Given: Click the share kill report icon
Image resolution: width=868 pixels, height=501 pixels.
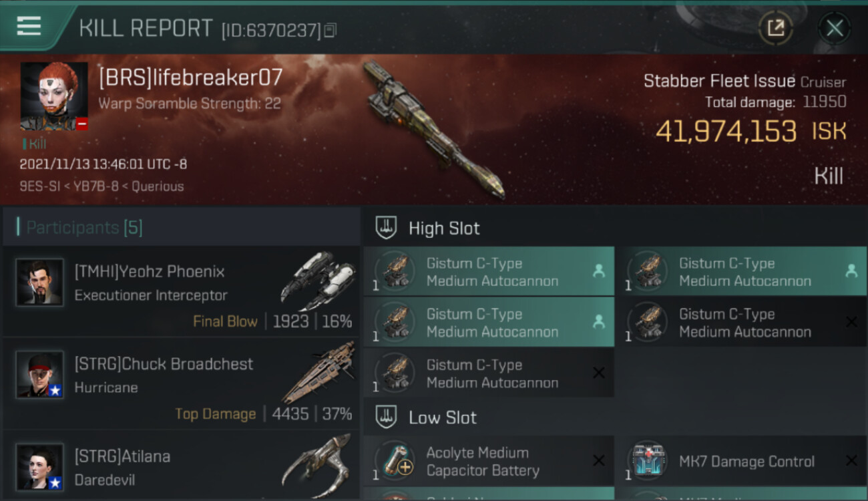Looking at the screenshot, I should point(776,28).
